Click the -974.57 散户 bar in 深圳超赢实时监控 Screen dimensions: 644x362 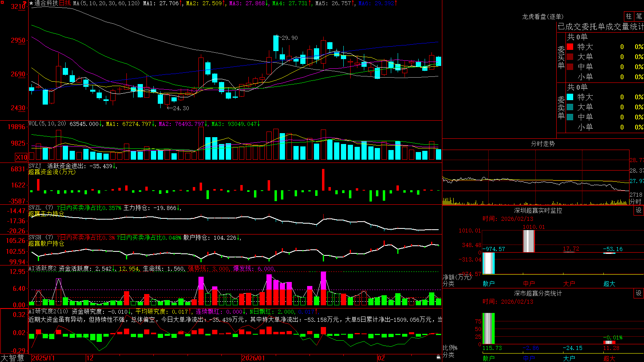(x=489, y=263)
